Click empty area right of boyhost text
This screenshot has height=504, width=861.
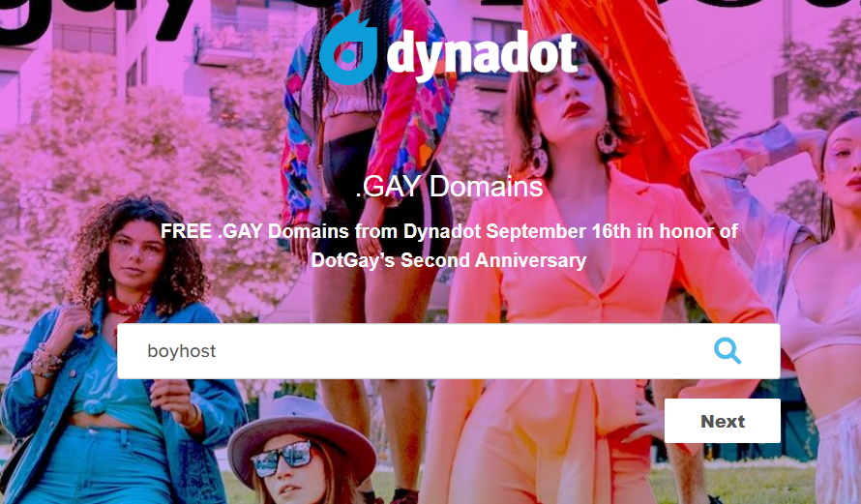[461, 351]
